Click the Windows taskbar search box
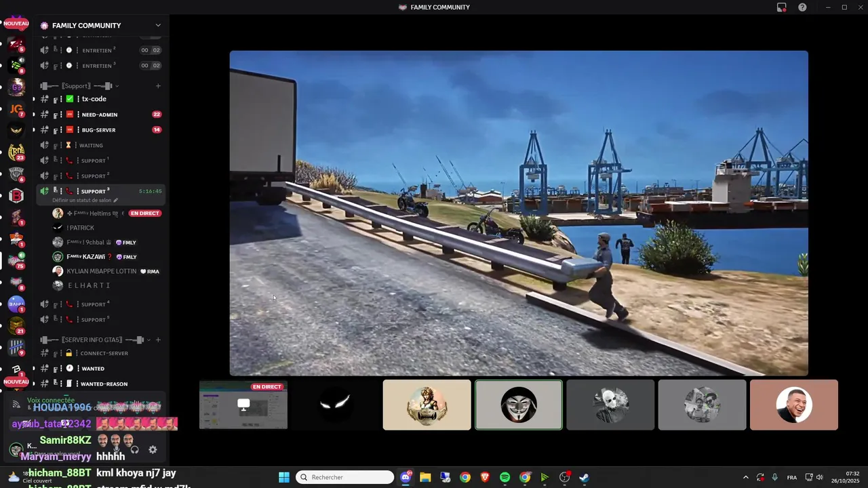The image size is (868, 488). click(345, 477)
